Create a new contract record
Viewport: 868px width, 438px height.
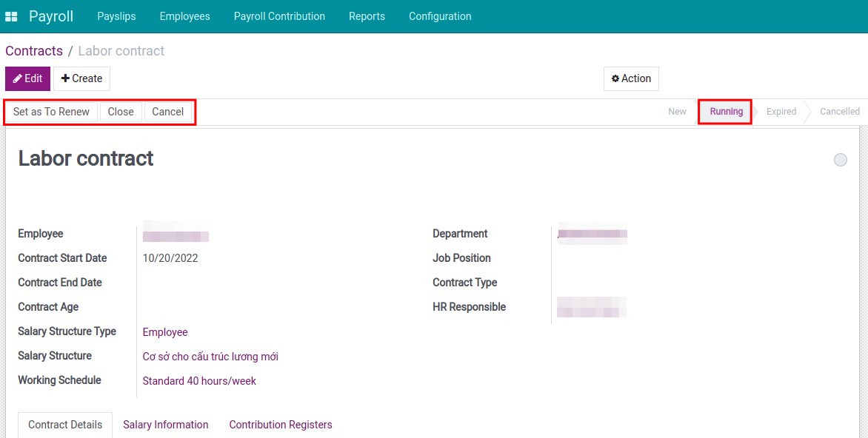tap(81, 78)
